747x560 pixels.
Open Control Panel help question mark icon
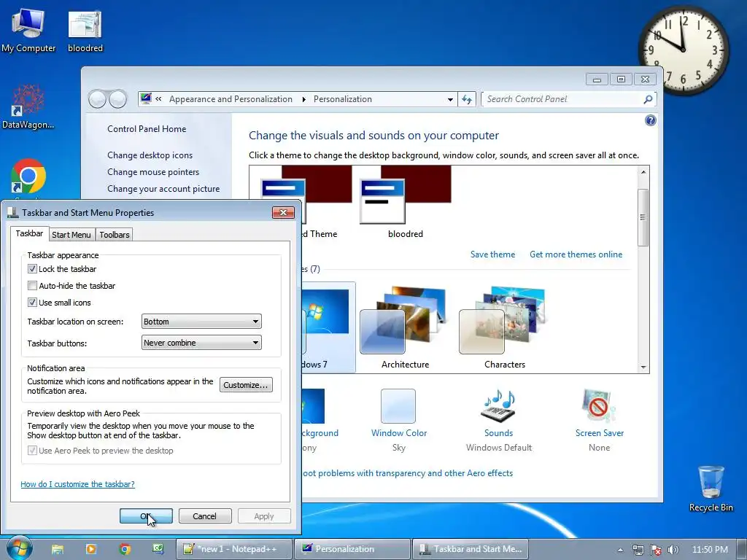coord(650,120)
